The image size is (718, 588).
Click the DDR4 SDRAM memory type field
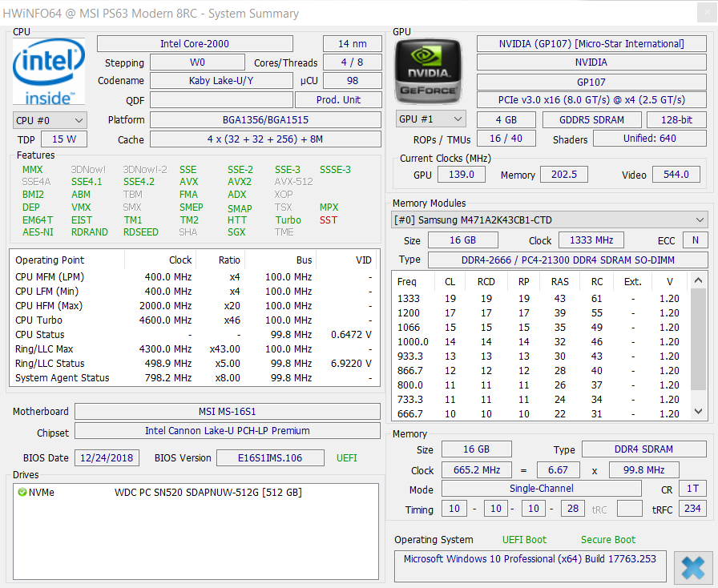click(x=643, y=449)
